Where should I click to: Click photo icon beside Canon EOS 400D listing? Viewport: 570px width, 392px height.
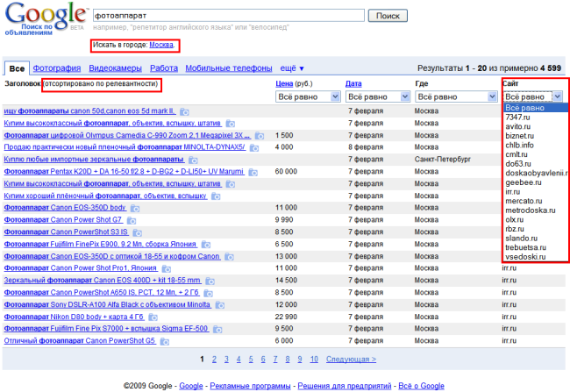point(210,282)
